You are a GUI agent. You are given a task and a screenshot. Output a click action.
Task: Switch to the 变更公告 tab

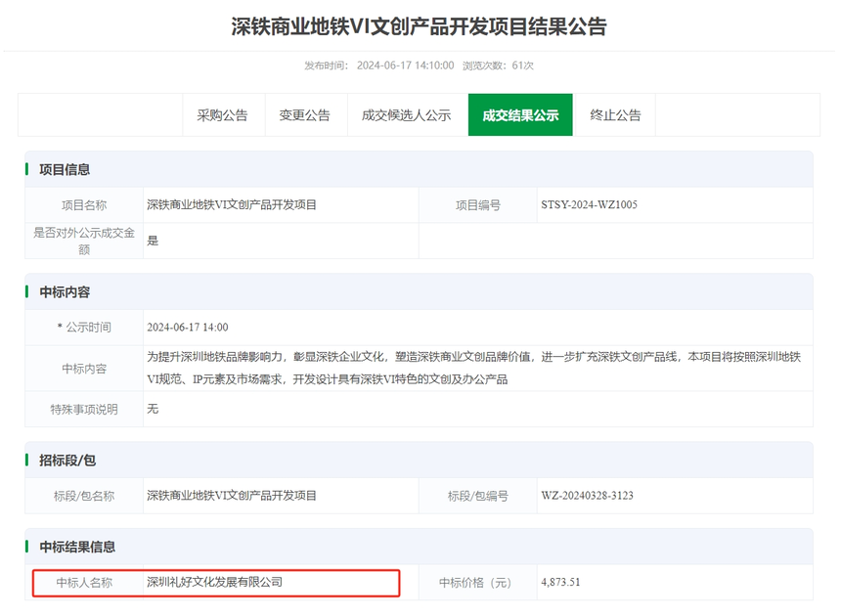[306, 114]
